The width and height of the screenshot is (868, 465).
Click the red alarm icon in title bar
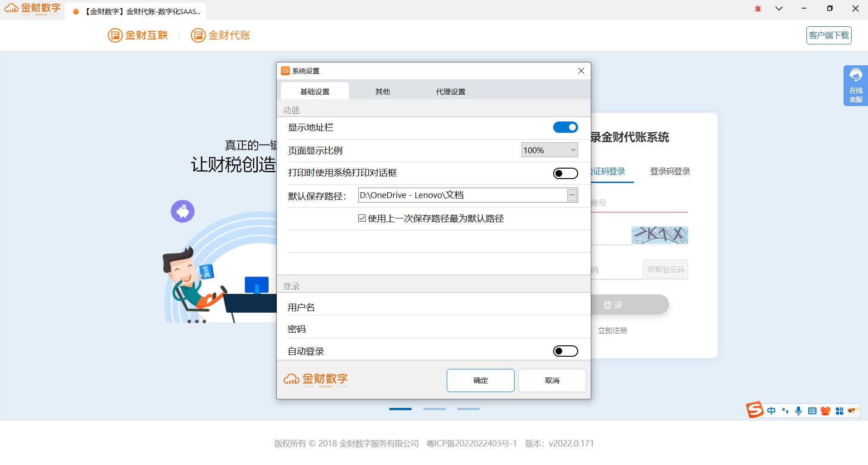click(x=757, y=8)
